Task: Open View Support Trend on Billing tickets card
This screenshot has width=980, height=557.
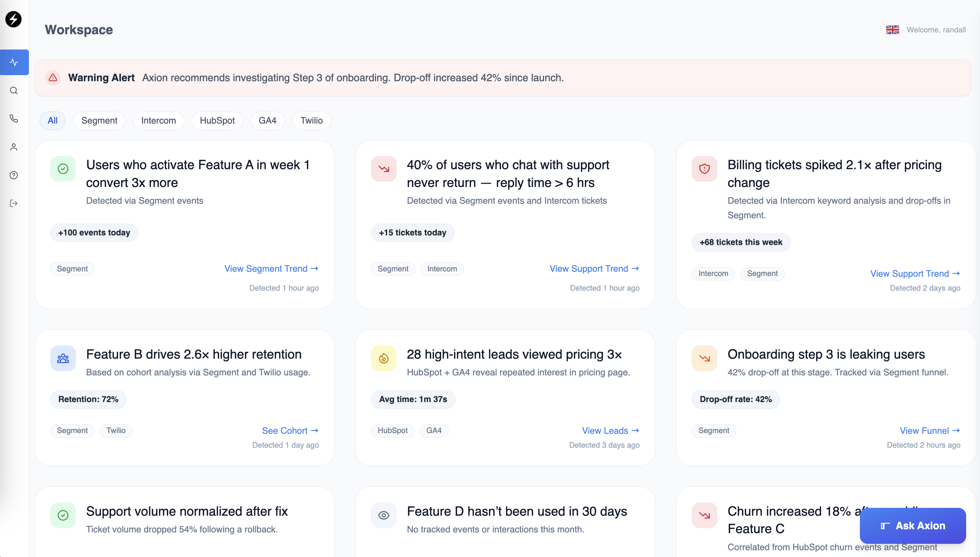Action: [x=915, y=274]
